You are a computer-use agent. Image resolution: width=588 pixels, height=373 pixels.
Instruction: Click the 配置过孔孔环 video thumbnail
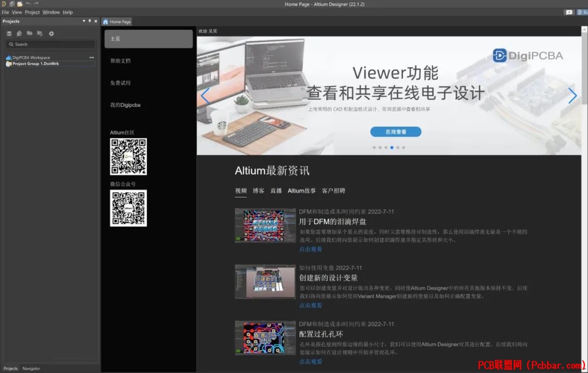click(265, 338)
